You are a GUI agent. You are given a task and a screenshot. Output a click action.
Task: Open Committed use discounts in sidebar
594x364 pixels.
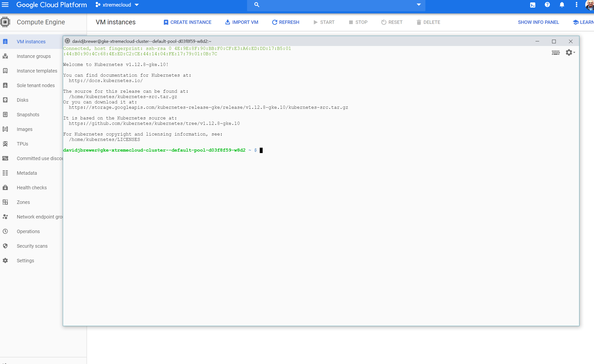40,158
